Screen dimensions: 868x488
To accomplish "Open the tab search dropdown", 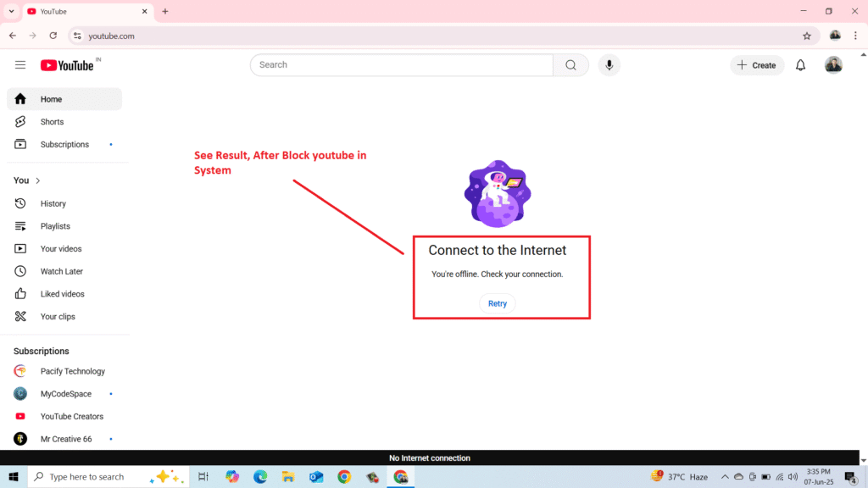I will click(11, 11).
